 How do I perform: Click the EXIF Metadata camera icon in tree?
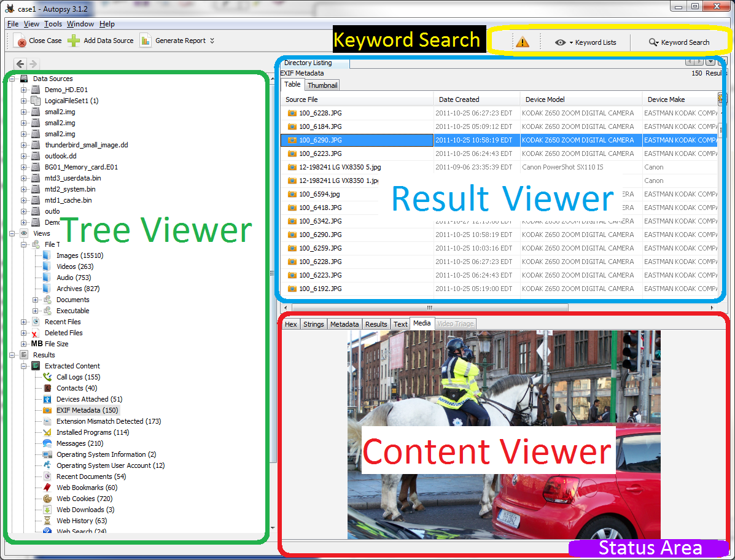pos(47,410)
